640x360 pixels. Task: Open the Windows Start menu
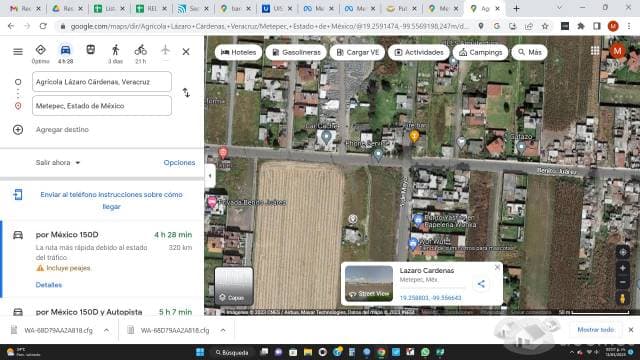coord(200,352)
